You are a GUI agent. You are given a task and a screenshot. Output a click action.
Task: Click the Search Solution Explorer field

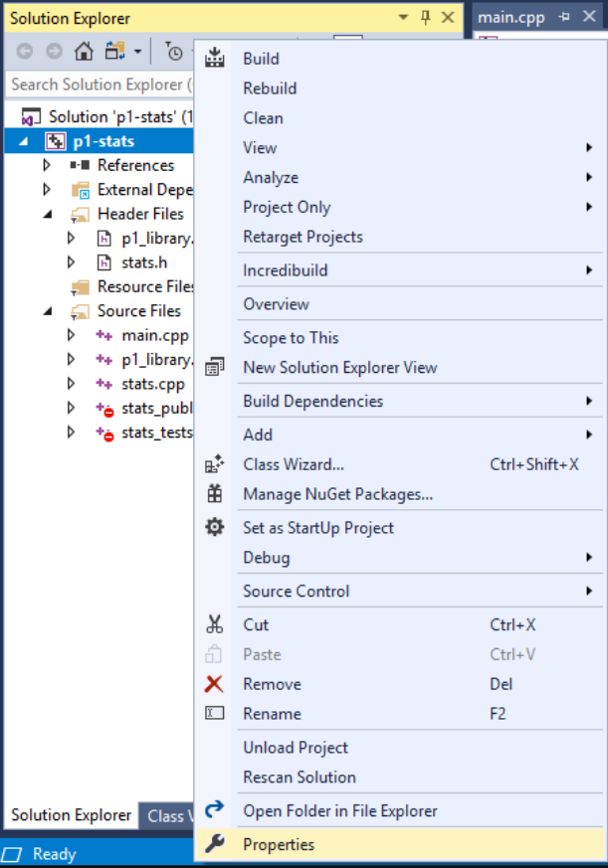coord(100,85)
